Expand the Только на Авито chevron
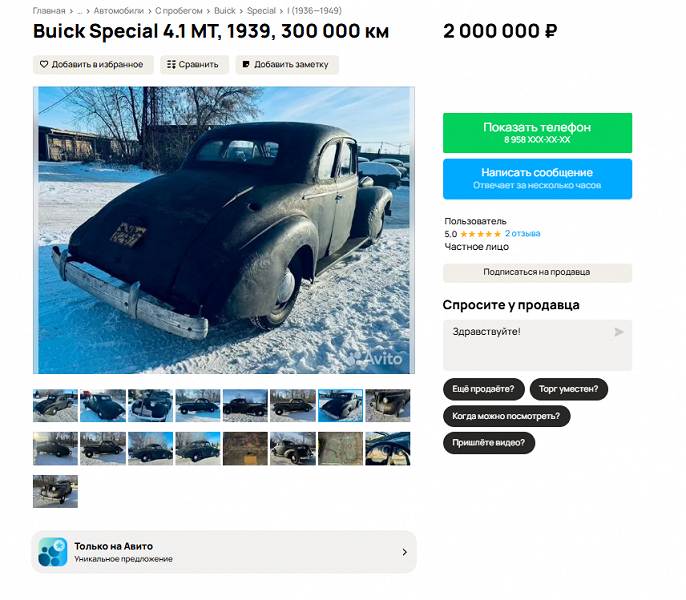Screen dimensions: 686x600 [405, 552]
